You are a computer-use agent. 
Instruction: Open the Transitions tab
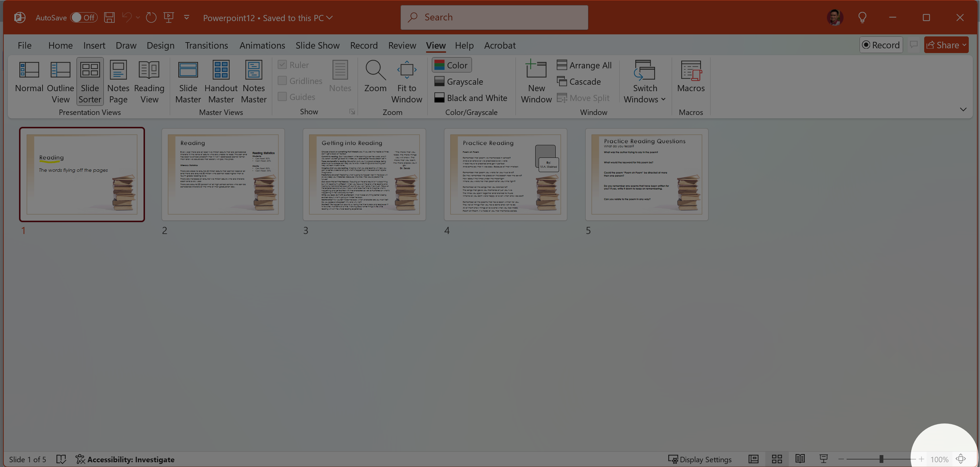tap(206, 45)
